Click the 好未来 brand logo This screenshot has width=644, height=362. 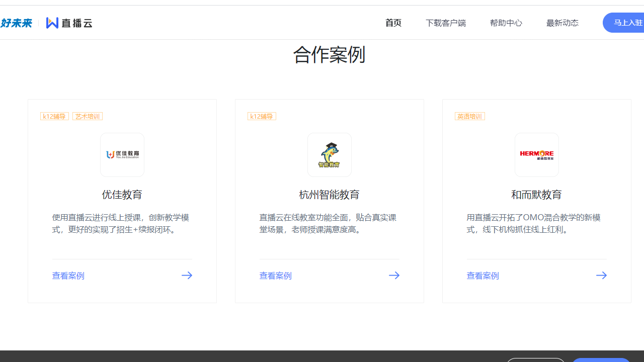(17, 22)
